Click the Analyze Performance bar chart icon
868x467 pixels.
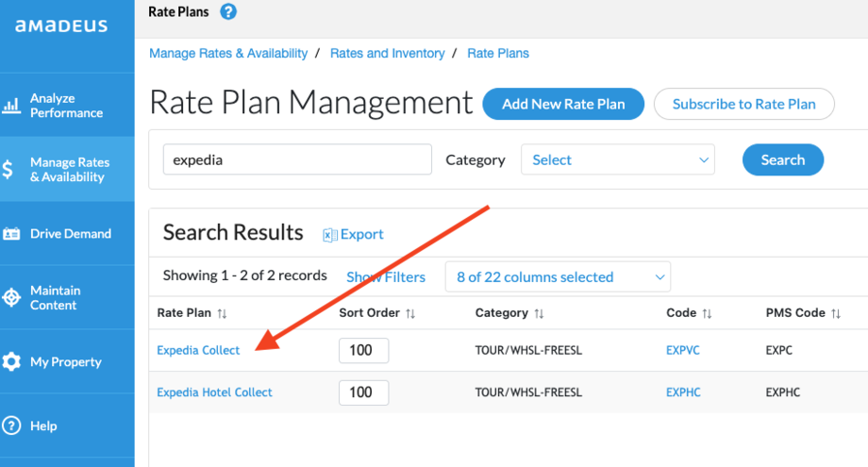11,105
